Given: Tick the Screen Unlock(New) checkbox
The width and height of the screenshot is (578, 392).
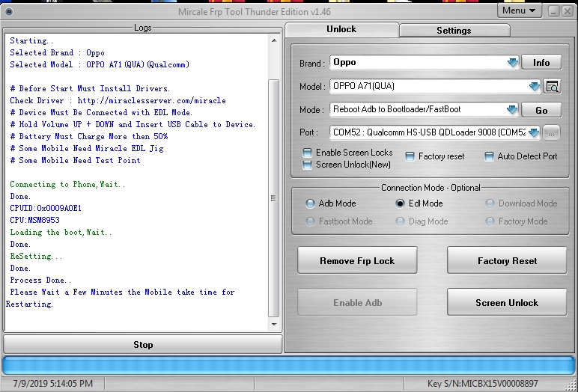Looking at the screenshot, I should click(307, 165).
